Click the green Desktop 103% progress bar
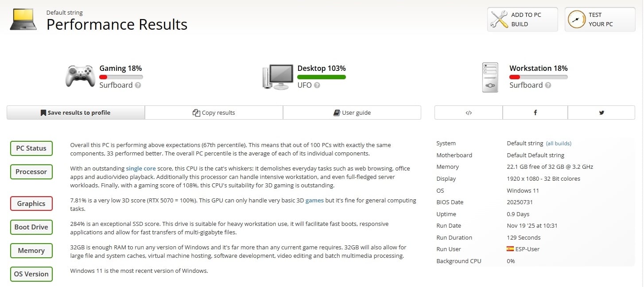 click(x=322, y=77)
